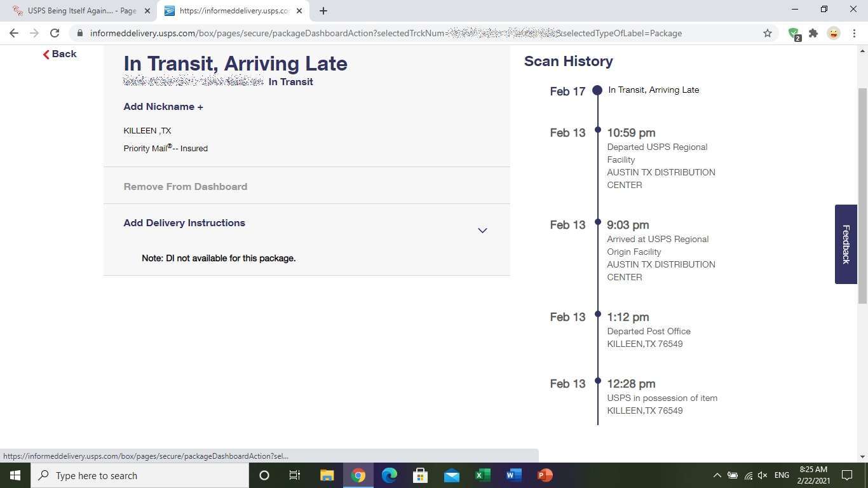Click Priority Mail -- Insured text

pos(166,148)
